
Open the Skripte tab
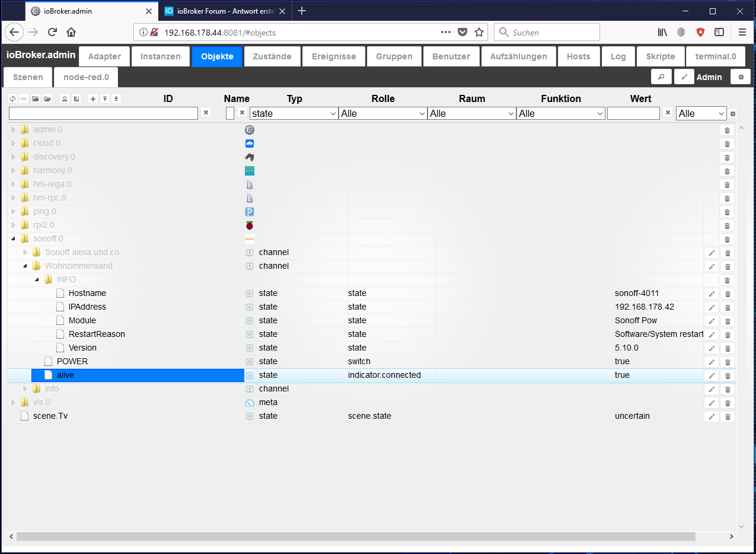(x=660, y=56)
